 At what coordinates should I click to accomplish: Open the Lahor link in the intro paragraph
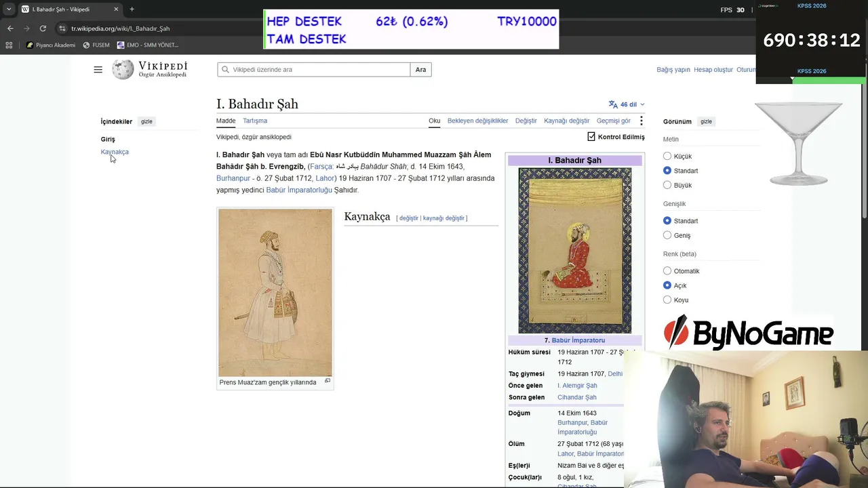click(325, 178)
